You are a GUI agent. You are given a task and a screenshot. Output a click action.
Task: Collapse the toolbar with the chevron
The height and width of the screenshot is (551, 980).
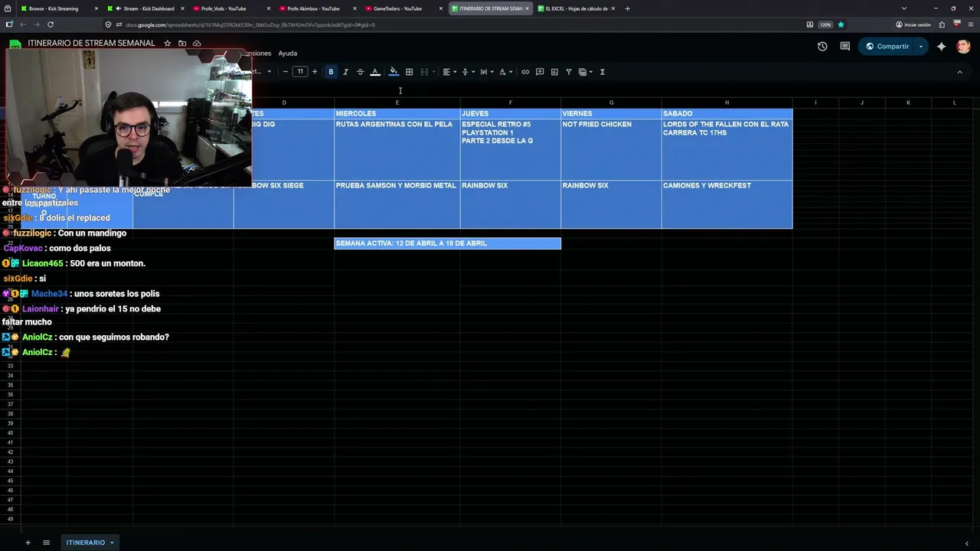(x=959, y=72)
